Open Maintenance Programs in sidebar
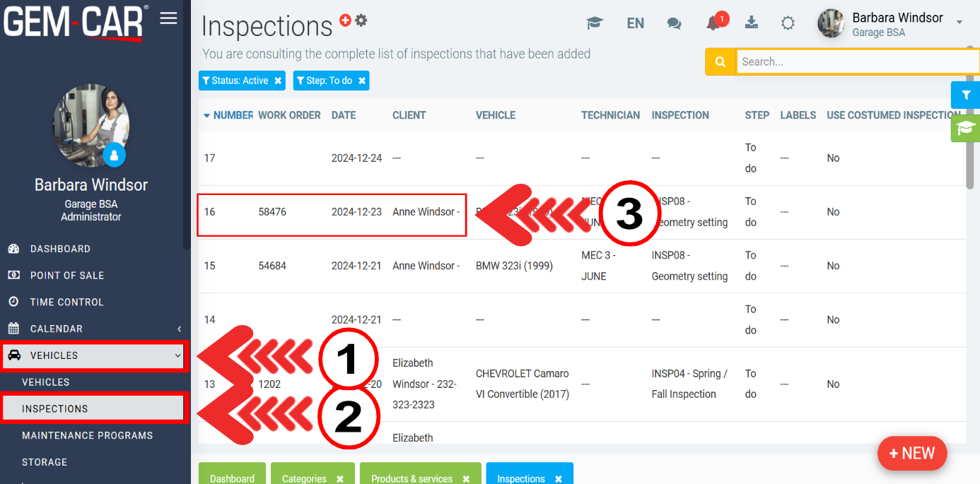This screenshot has width=980, height=484. pos(87,435)
